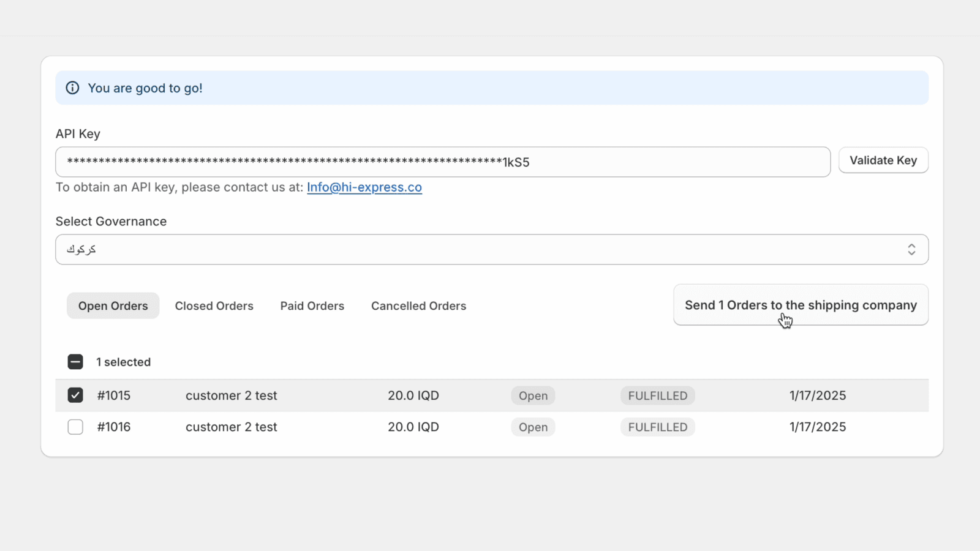The image size is (980, 551).
Task: Send 1 Orders to the shipping company
Action: (x=800, y=305)
